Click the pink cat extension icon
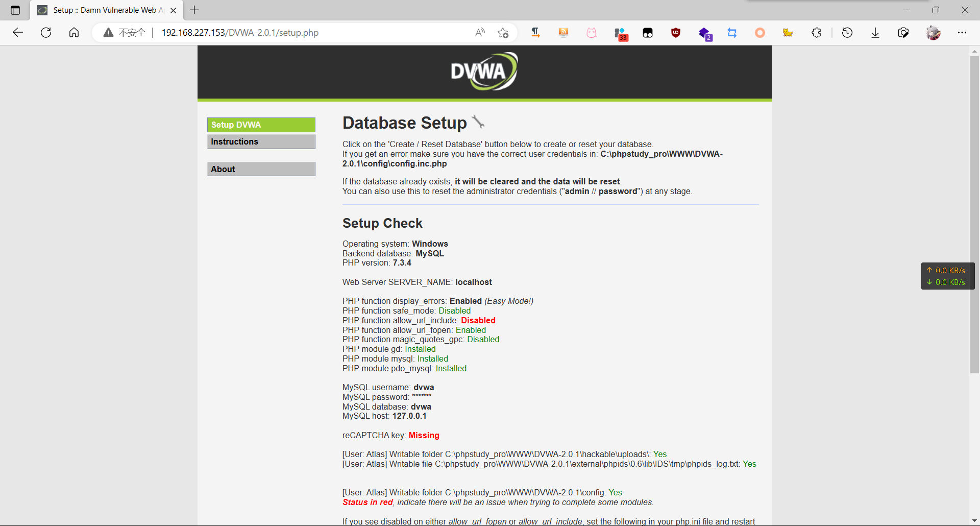This screenshot has width=980, height=526. pyautogui.click(x=592, y=33)
